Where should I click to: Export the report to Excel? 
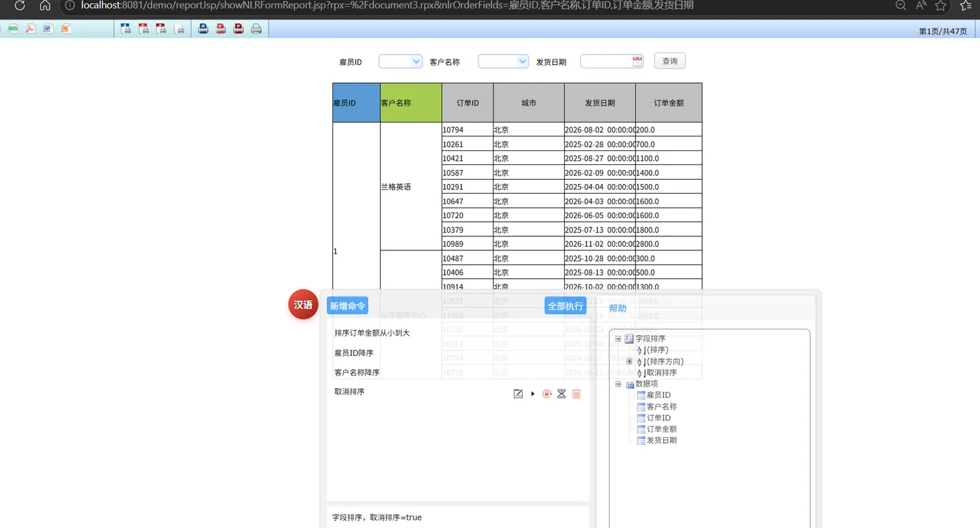click(x=13, y=29)
